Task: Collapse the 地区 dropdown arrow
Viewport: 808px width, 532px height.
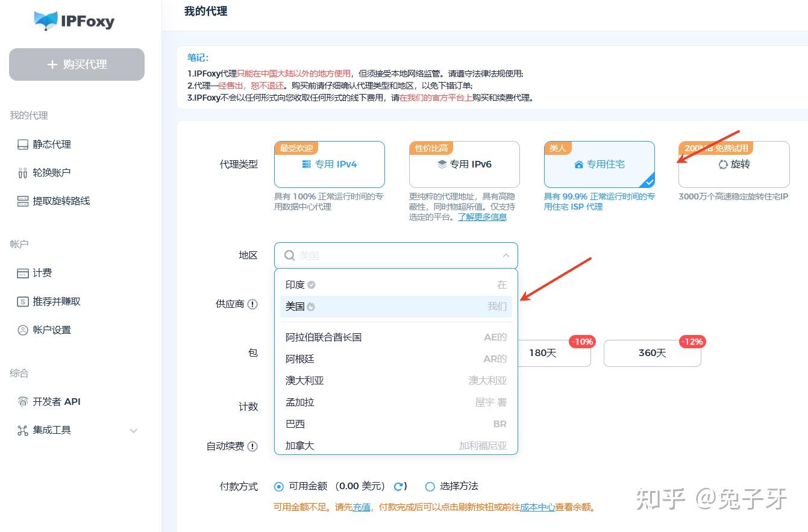Action: (506, 255)
